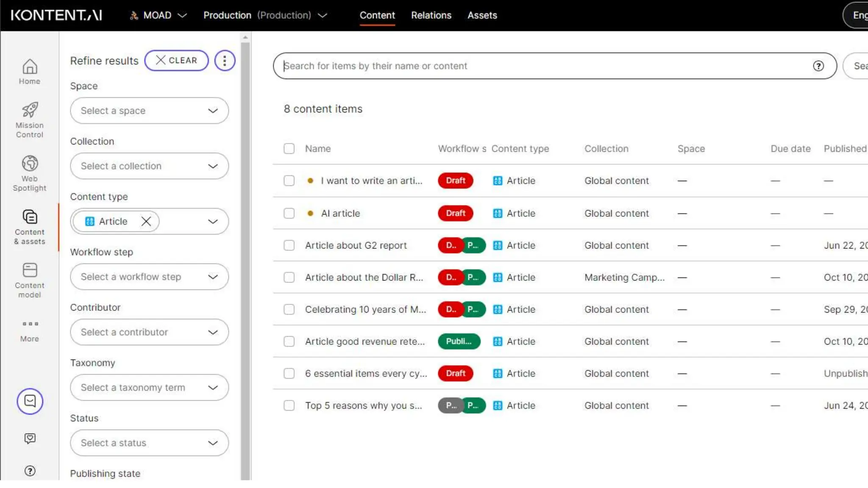This screenshot has height=488, width=868.
Task: Click the content search input field
Action: point(542,66)
